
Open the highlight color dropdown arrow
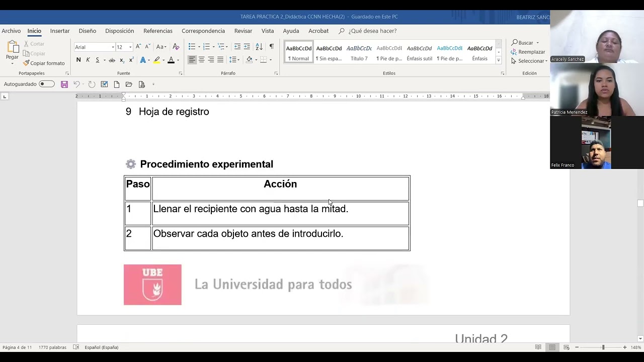tap(163, 60)
